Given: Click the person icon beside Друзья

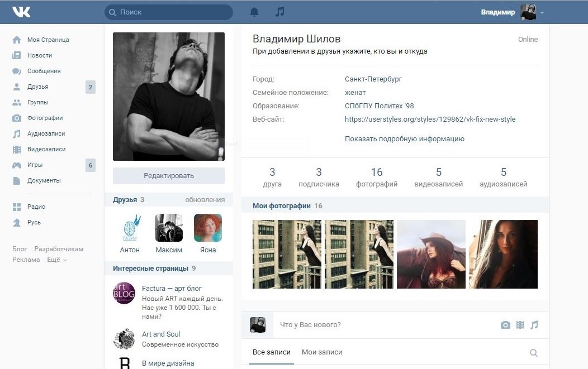Looking at the screenshot, I should 17,87.
